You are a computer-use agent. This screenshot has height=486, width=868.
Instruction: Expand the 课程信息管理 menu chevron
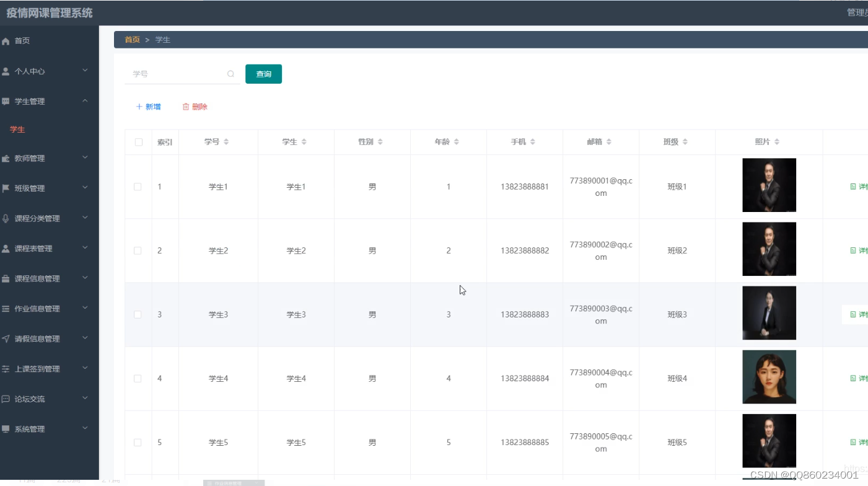pyautogui.click(x=85, y=278)
